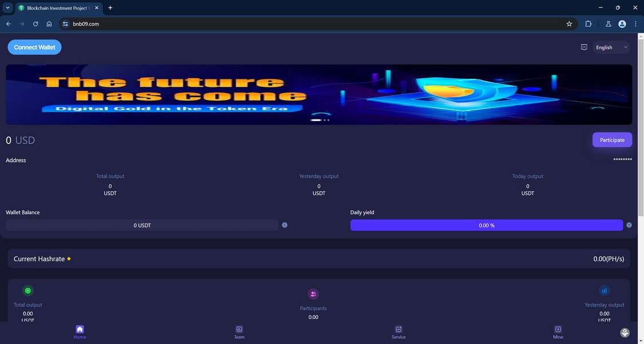The width and height of the screenshot is (644, 344).
Task: Click the Connect Wallet button
Action: (x=34, y=47)
